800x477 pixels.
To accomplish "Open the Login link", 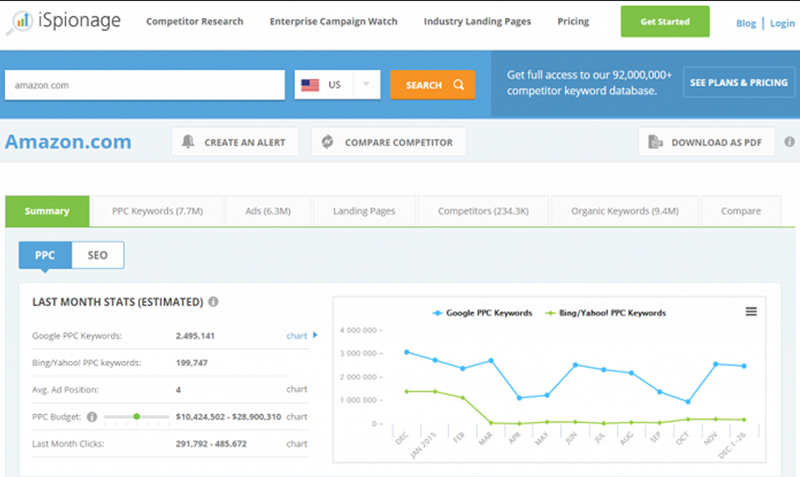I will (x=782, y=23).
